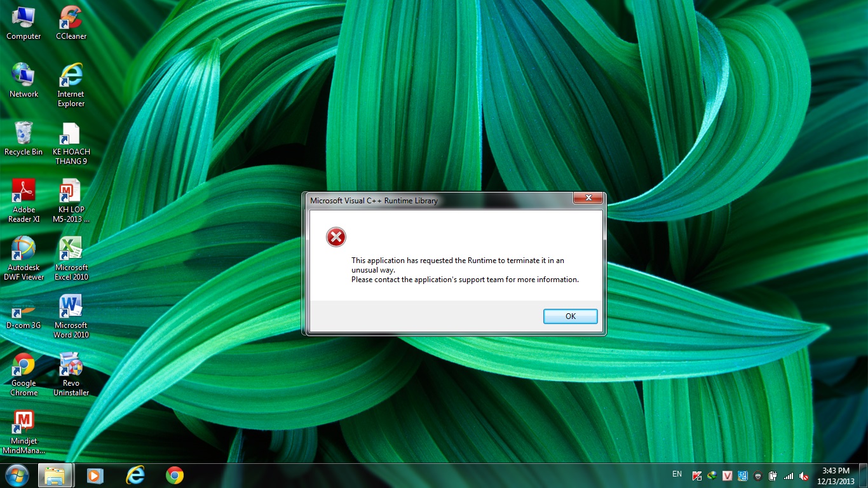Select the Internet Explorer desktop shortcut
Image resolution: width=868 pixels, height=488 pixels.
click(71, 85)
